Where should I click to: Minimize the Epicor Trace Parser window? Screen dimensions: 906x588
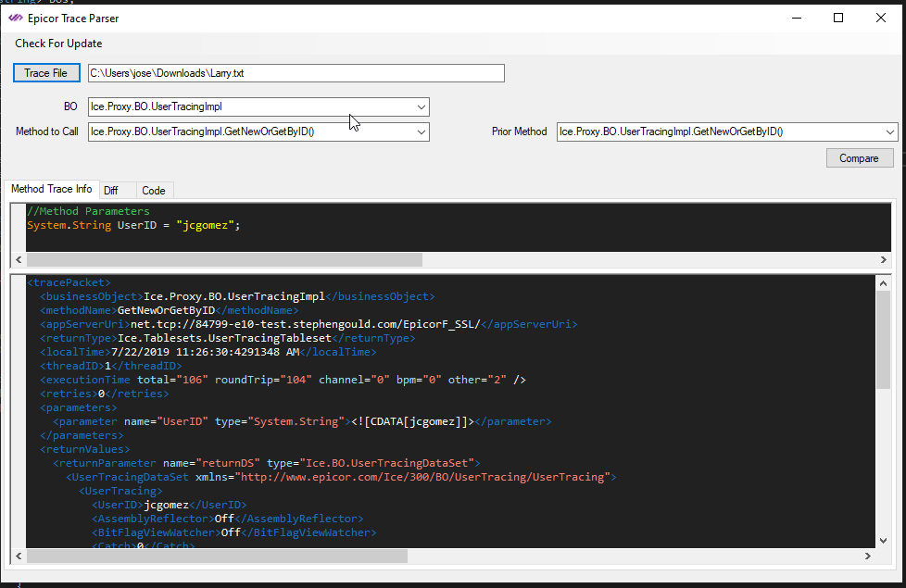pyautogui.click(x=797, y=18)
